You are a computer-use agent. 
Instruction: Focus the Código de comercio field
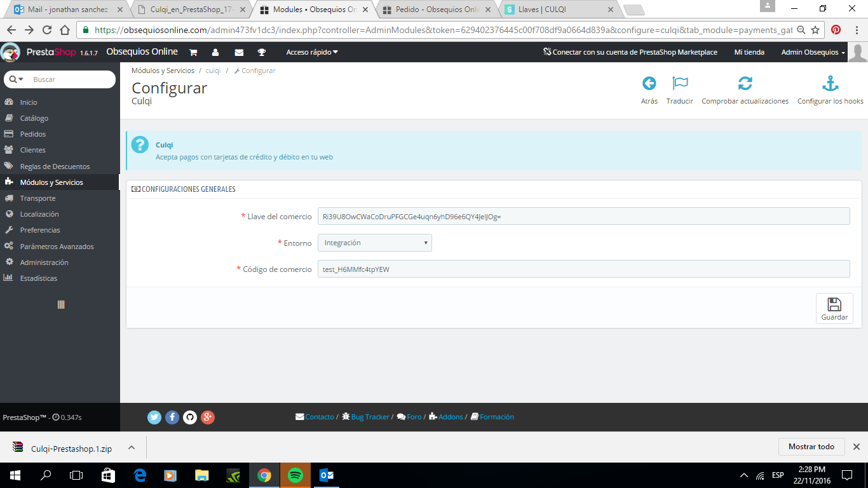pos(583,269)
